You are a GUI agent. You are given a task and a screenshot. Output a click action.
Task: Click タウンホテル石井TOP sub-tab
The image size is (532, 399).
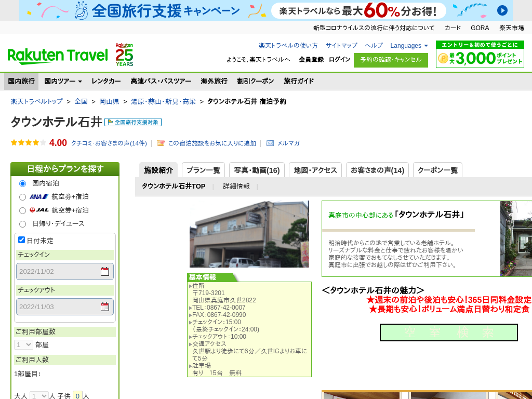(174, 187)
